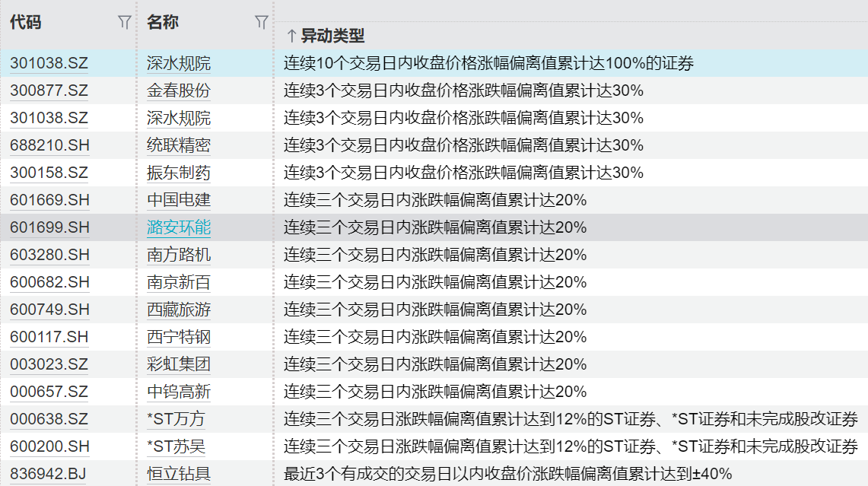The image size is (868, 486).
Task: Open stock link *ST苏吴
Action: [x=176, y=446]
